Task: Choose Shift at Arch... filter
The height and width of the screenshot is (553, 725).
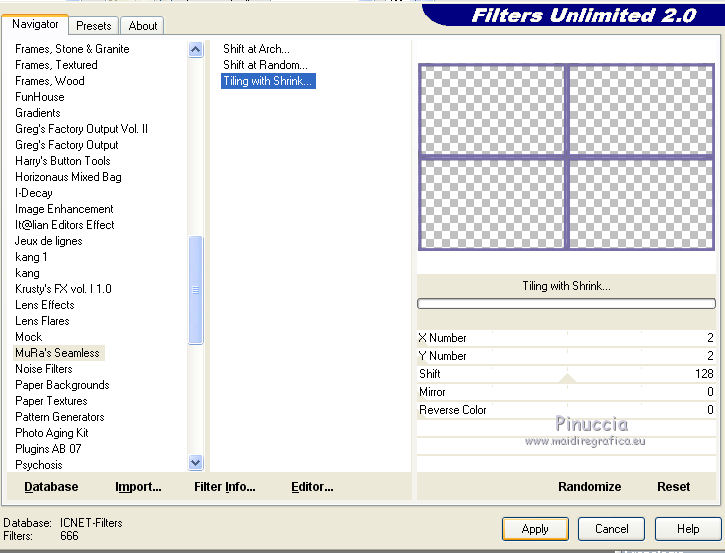Action: point(256,49)
